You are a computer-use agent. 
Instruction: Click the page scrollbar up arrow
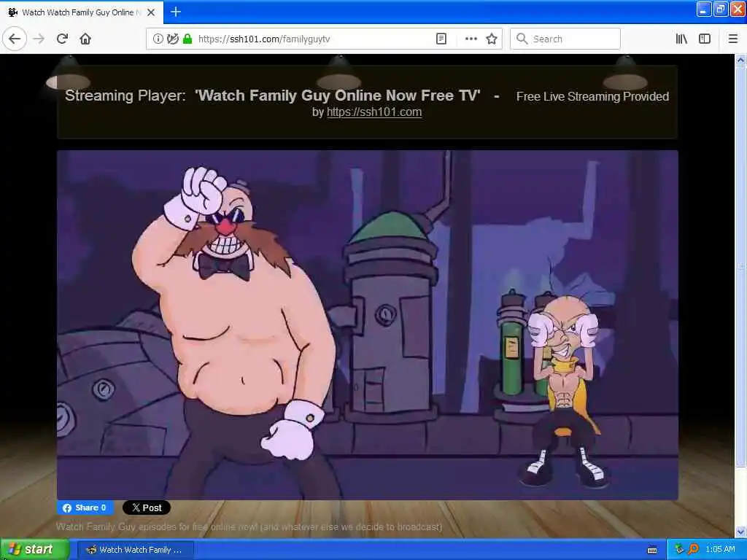740,61
